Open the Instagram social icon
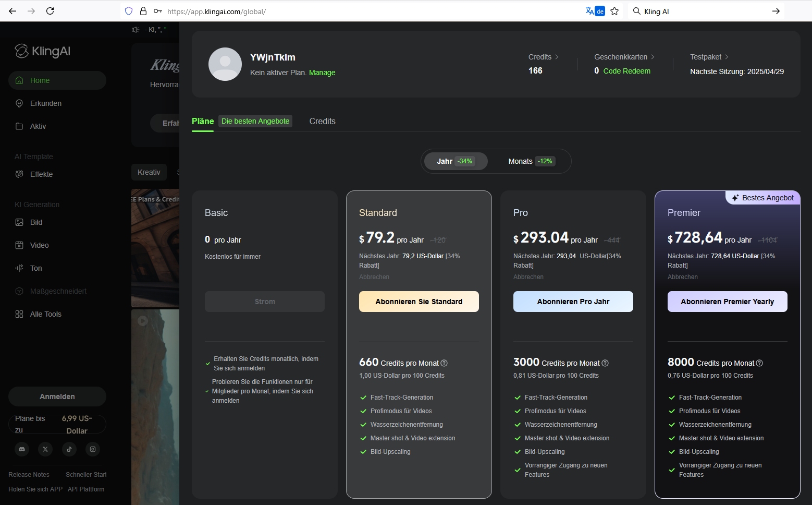This screenshot has height=505, width=812. click(93, 449)
